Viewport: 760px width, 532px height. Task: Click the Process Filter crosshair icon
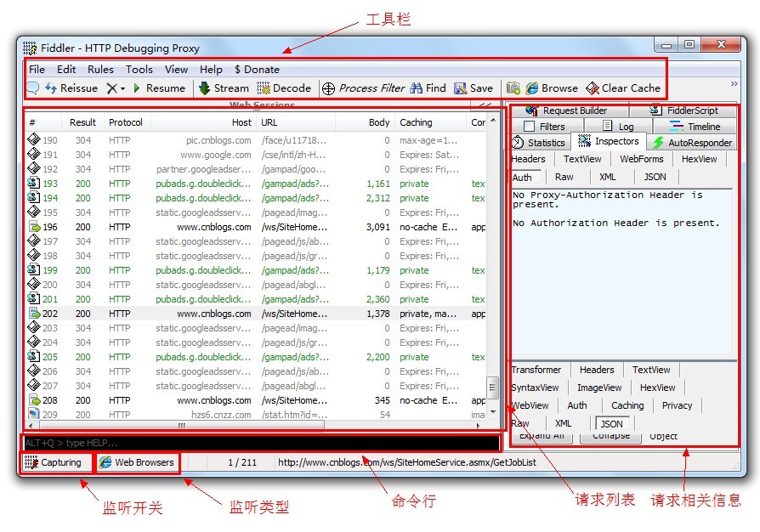(x=329, y=88)
